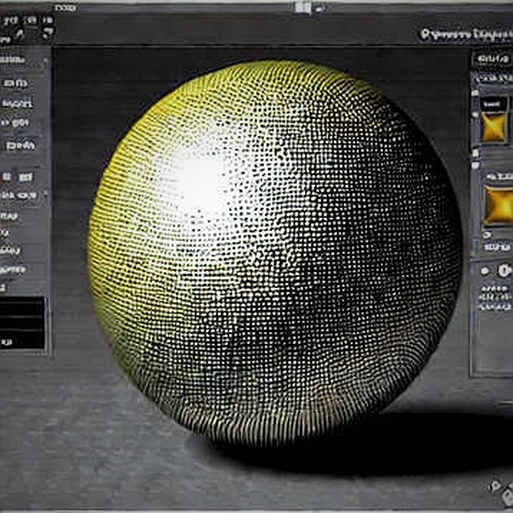Click the arrow-shaped icon at top-left toolbar
The image size is (513, 513).
point(48,33)
